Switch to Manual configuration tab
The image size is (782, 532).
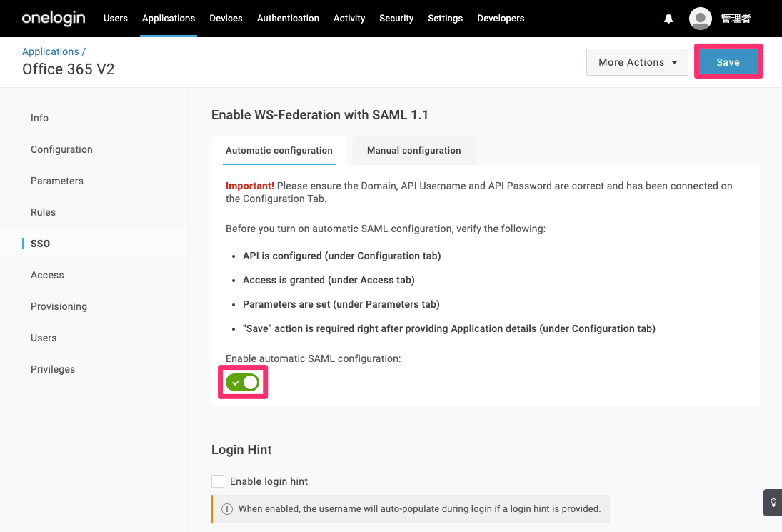414,151
